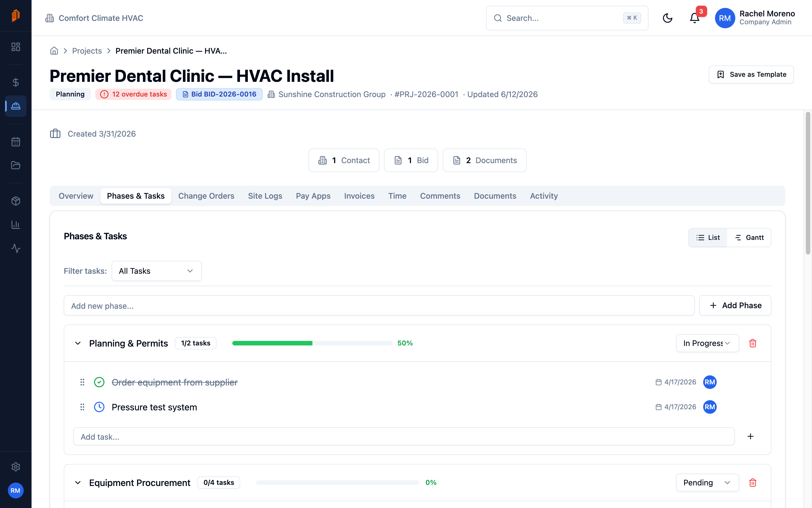
Task: Open the settings gear in the sidebar
Action: pyautogui.click(x=16, y=467)
